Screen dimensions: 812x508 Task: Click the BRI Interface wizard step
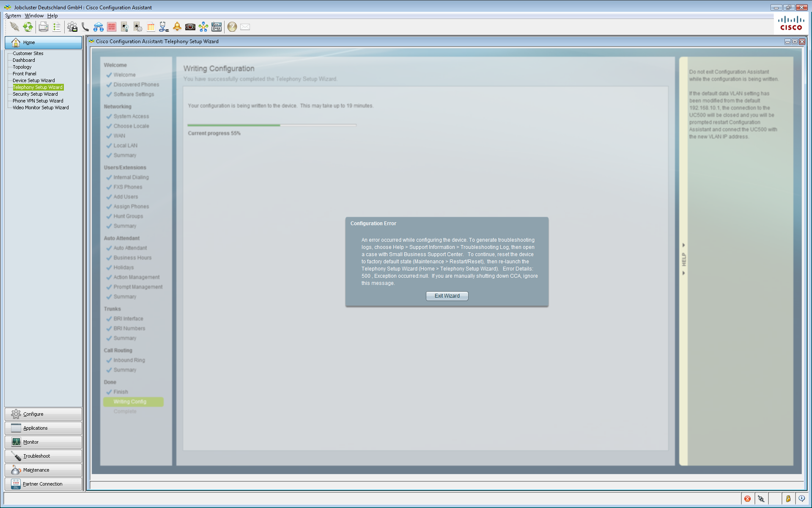pos(128,319)
